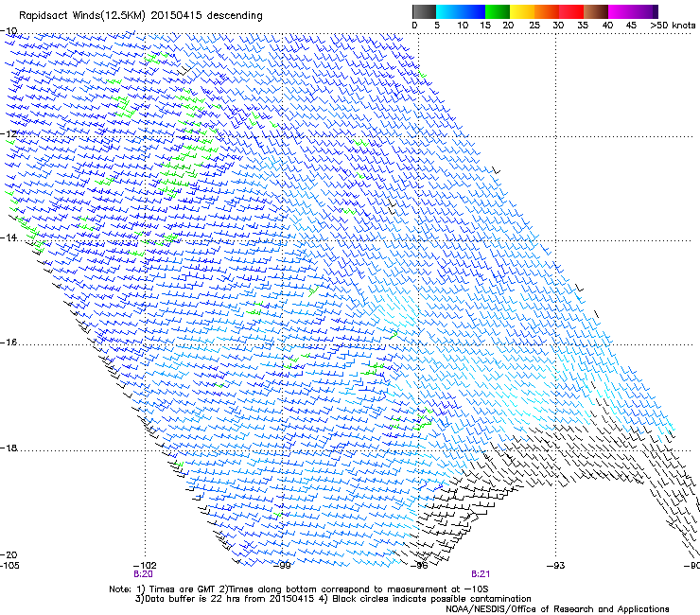Image resolution: width=700 pixels, height=615 pixels.
Task: Click the purple time label 8:20
Action: 143,574
